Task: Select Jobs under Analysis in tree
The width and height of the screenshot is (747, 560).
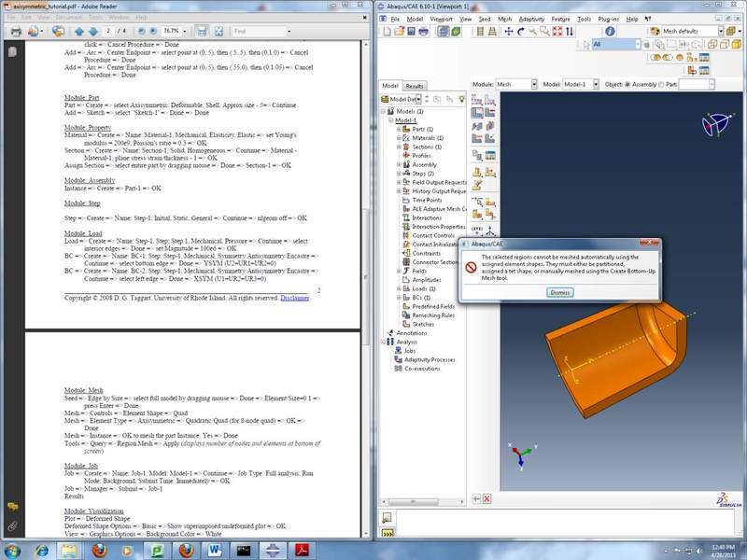Action: click(x=409, y=351)
